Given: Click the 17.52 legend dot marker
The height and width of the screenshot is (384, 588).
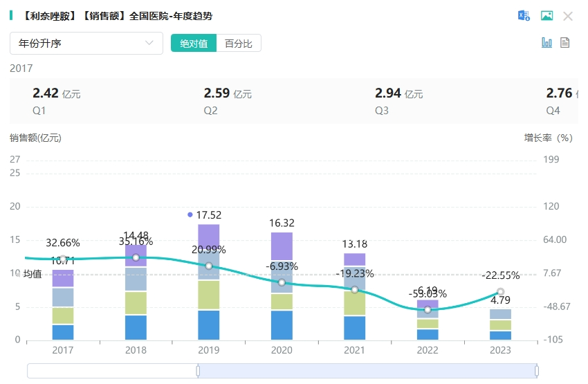Looking at the screenshot, I should point(190,215).
